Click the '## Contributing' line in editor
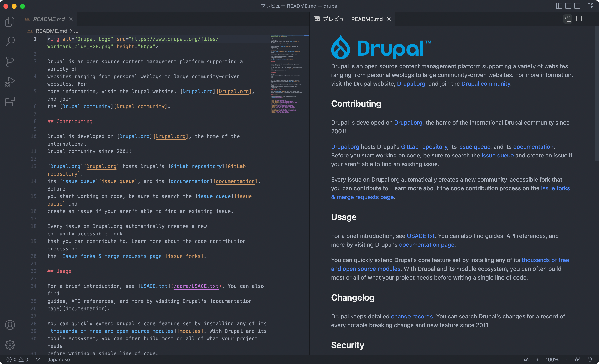Image resolution: width=599 pixels, height=364 pixels. 70,121
